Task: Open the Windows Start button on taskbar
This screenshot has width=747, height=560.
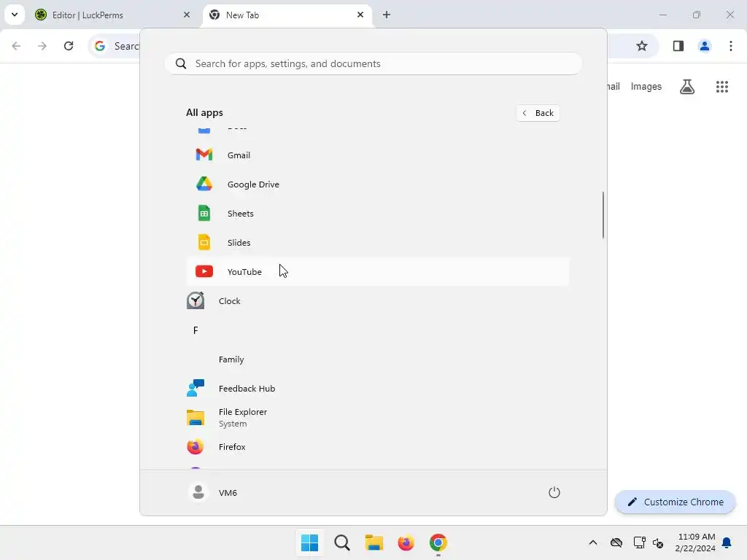Action: pyautogui.click(x=309, y=542)
